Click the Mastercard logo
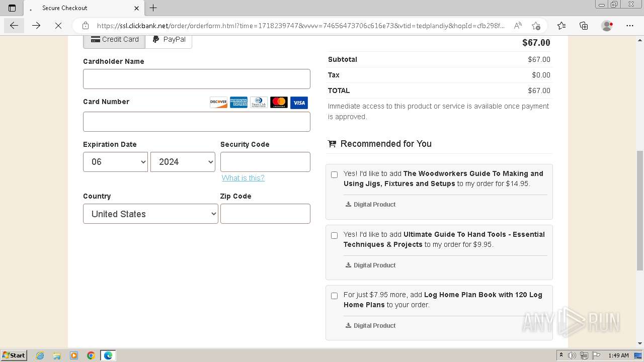This screenshot has height=362, width=644. coord(279,103)
